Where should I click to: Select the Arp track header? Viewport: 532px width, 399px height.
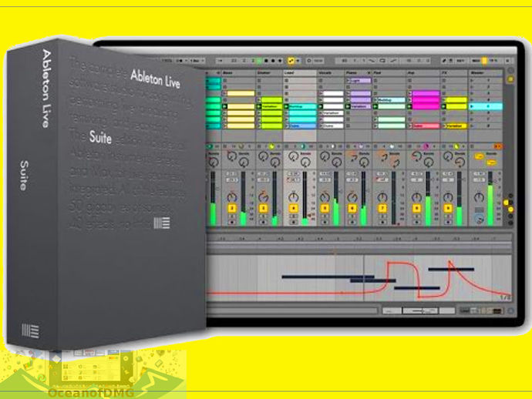pyautogui.click(x=423, y=73)
